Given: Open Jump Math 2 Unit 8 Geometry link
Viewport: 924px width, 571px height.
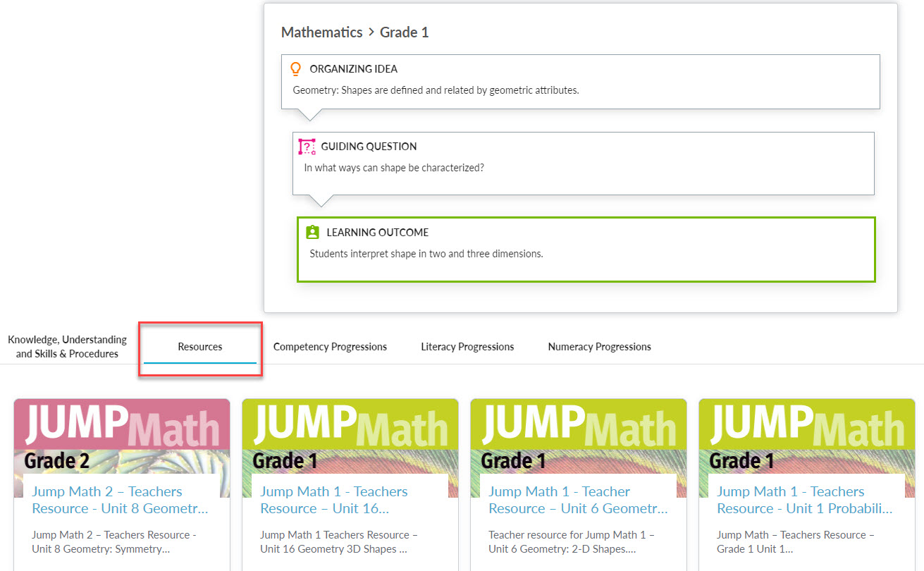Looking at the screenshot, I should click(x=120, y=500).
